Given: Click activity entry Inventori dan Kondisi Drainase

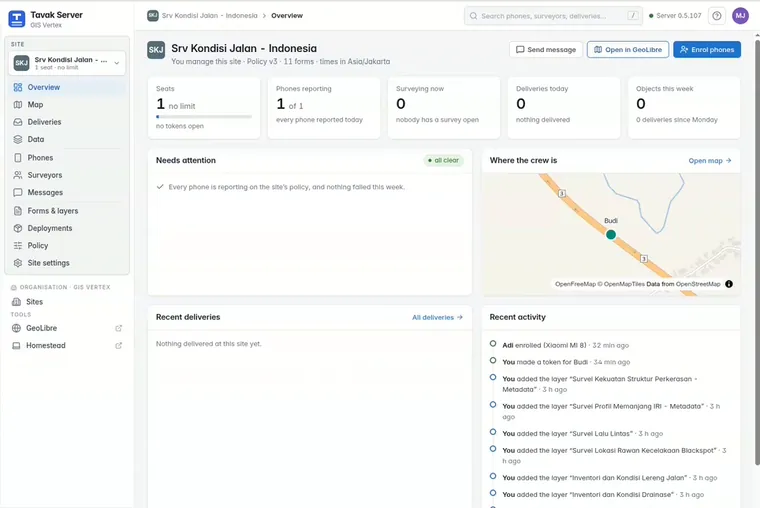Looking at the screenshot, I should coord(603,494).
